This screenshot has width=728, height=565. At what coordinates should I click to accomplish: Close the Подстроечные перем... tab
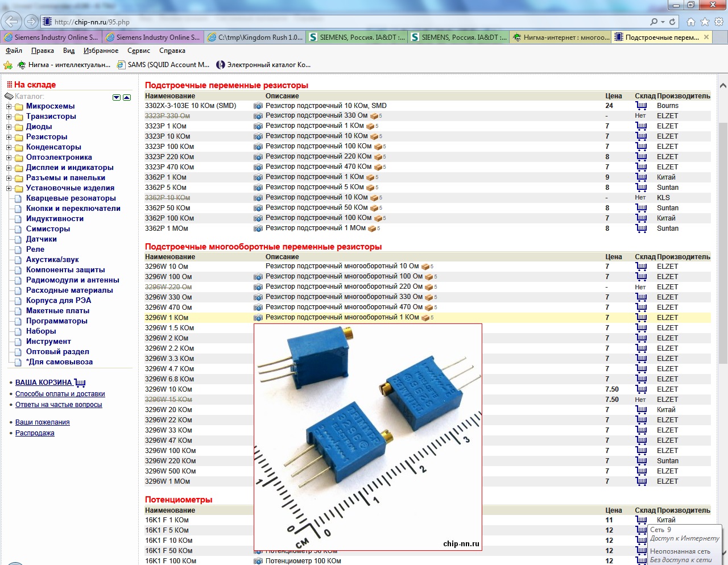(706, 37)
